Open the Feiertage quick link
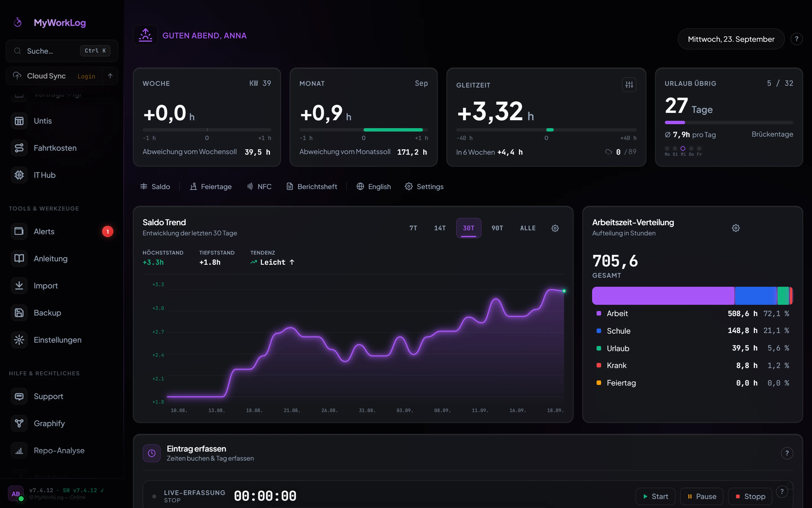 point(211,187)
